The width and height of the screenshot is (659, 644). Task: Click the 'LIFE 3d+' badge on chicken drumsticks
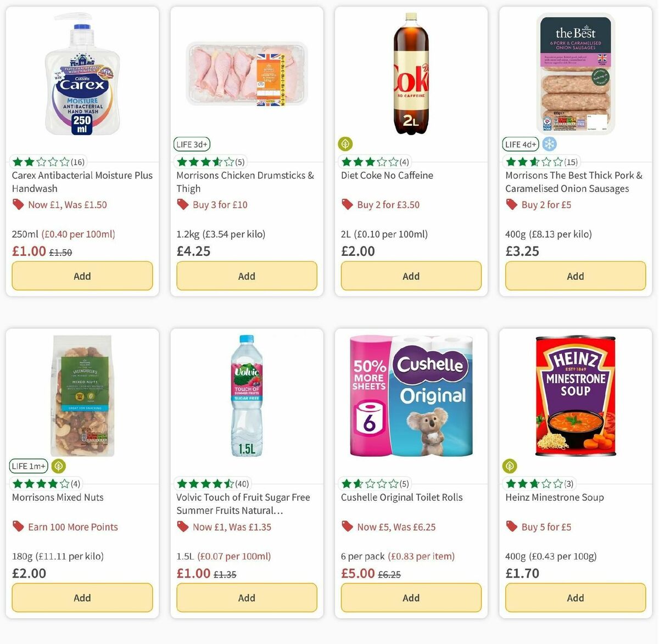pyautogui.click(x=192, y=144)
